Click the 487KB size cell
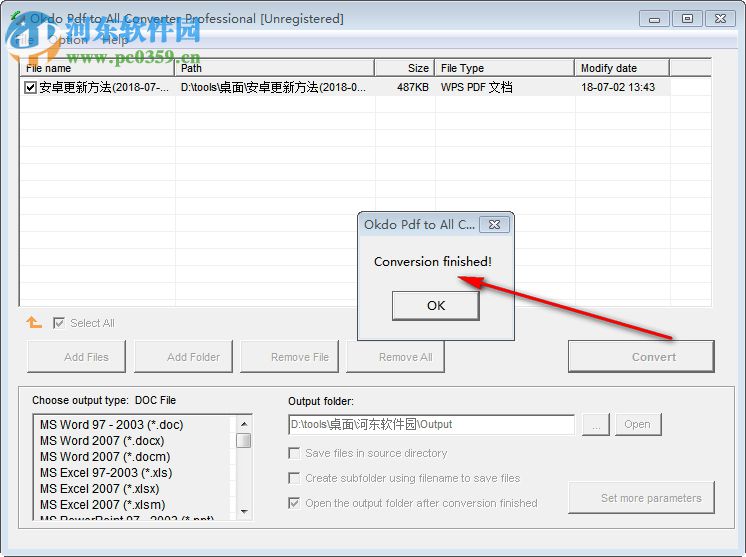746x557 pixels. [412, 88]
